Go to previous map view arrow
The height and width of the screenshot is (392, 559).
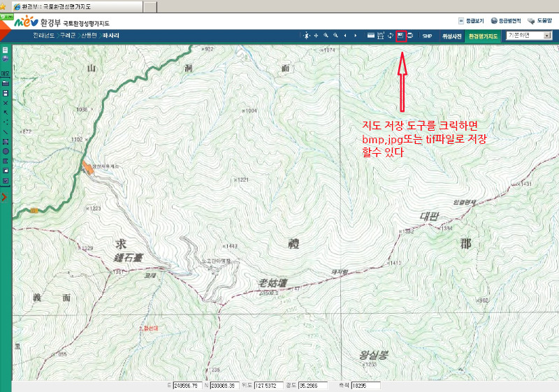(x=345, y=36)
